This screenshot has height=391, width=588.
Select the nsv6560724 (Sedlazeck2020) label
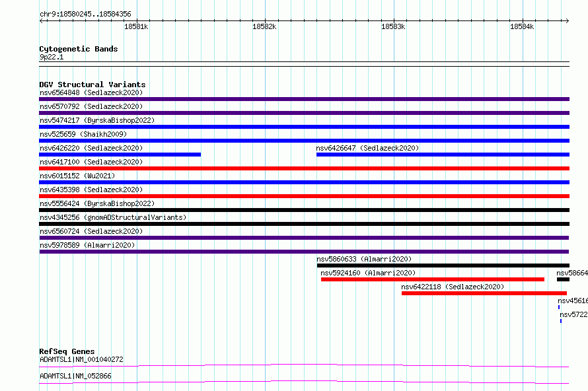point(91,231)
